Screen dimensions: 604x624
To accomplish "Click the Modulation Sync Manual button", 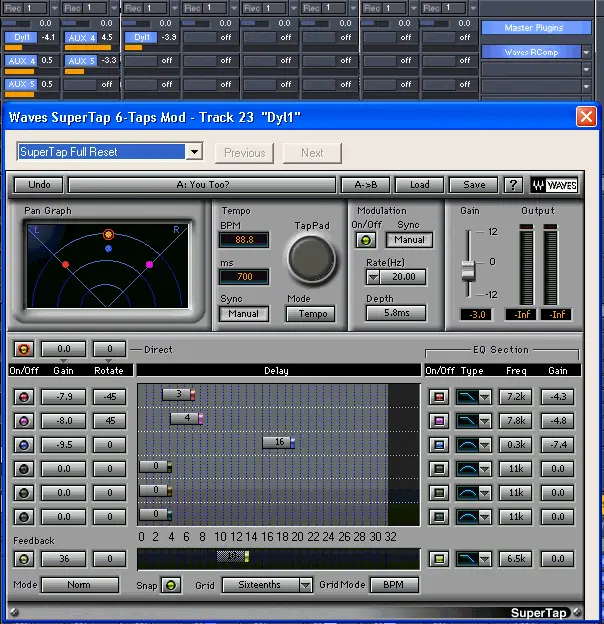I will 409,240.
